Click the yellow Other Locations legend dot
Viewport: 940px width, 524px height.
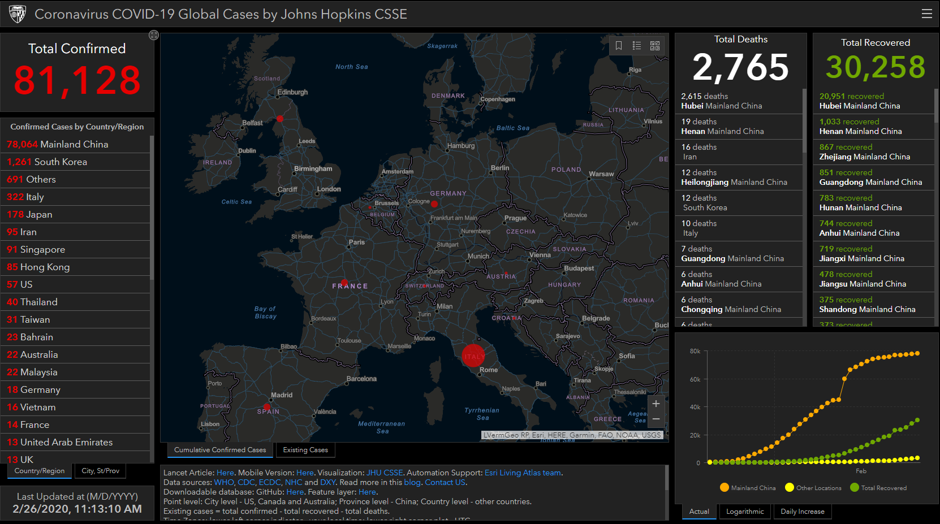pyautogui.click(x=790, y=487)
